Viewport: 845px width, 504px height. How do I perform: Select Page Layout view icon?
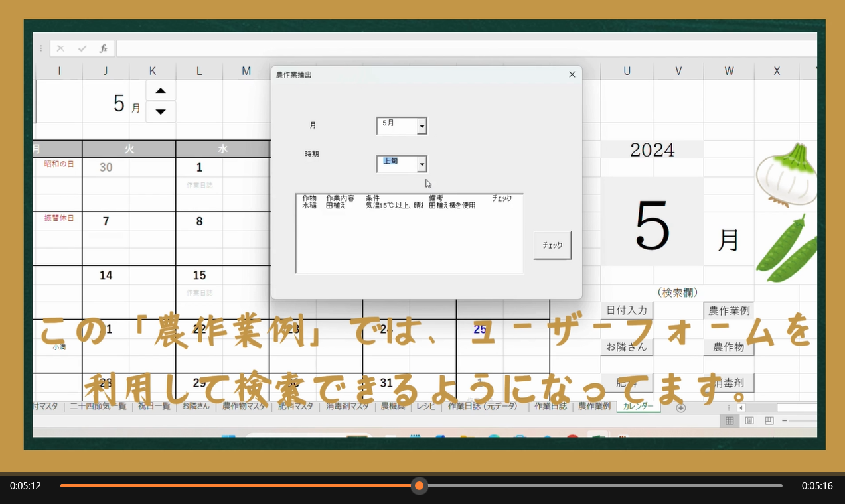coord(749,420)
